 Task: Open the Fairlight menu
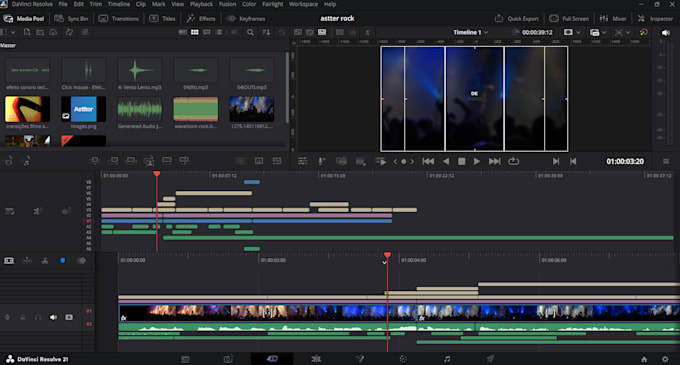pos(272,4)
